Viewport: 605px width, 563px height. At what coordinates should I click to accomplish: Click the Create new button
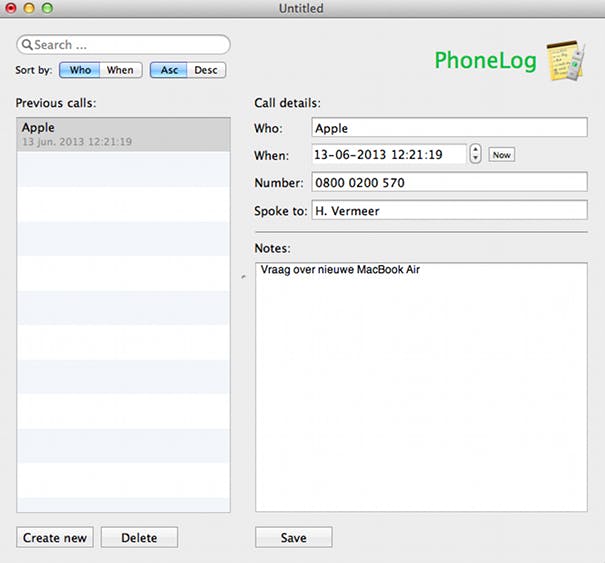coord(55,537)
